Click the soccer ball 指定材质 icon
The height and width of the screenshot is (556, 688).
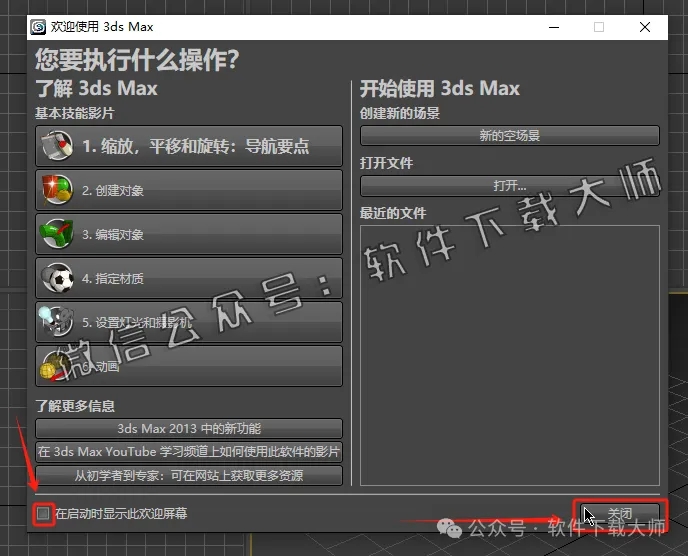(57, 278)
